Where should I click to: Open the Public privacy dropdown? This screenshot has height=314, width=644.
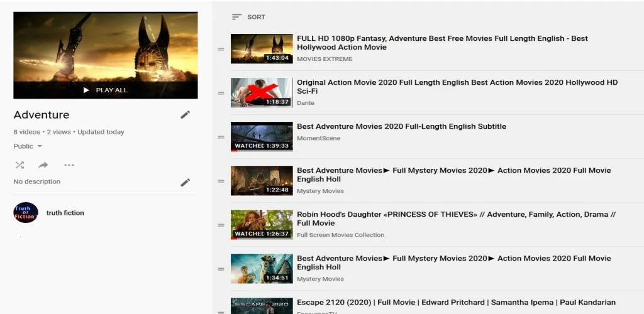click(28, 146)
